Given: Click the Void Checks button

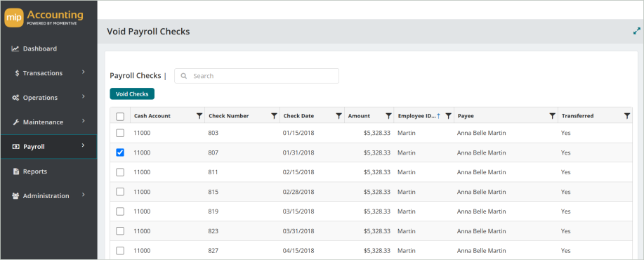Looking at the screenshot, I should 132,94.
